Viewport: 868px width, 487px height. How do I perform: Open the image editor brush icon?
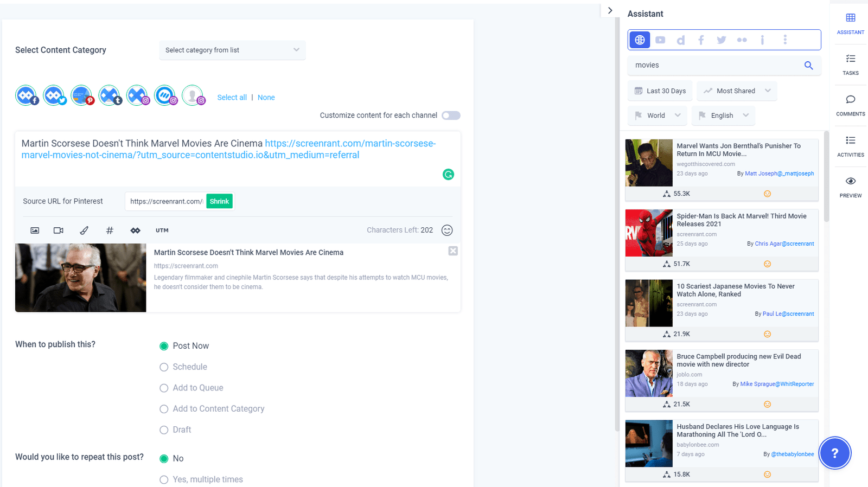click(84, 230)
